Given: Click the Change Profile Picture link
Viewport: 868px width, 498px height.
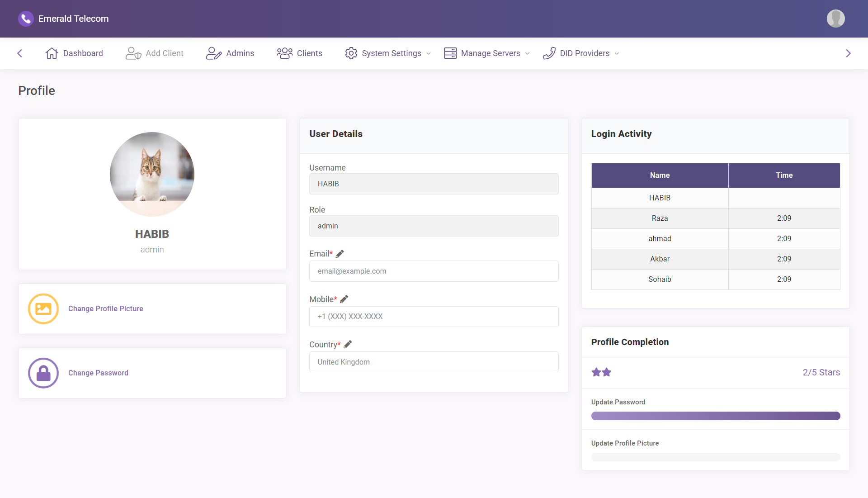Looking at the screenshot, I should coord(105,308).
